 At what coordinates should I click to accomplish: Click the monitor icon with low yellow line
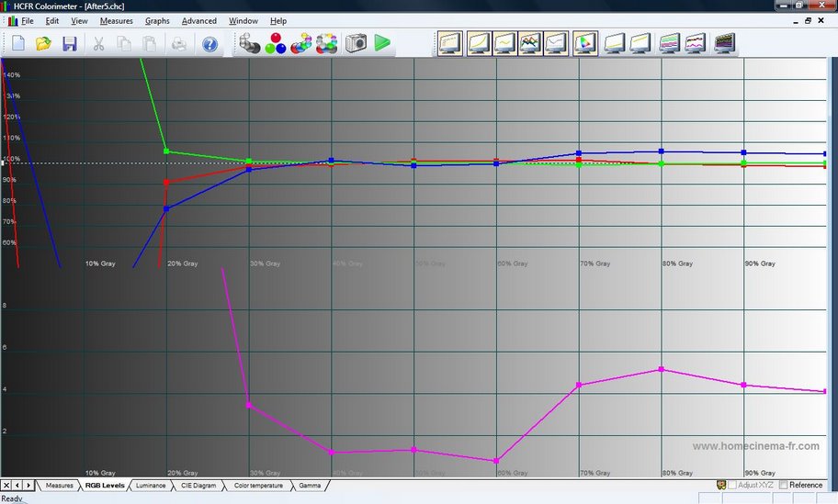click(614, 43)
